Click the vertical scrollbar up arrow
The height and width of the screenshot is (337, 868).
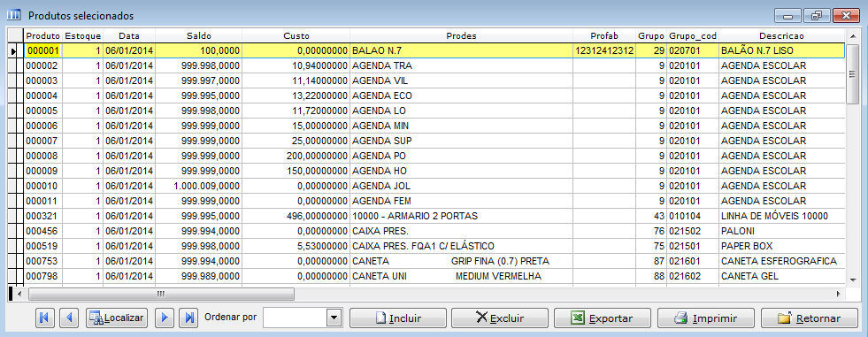852,35
